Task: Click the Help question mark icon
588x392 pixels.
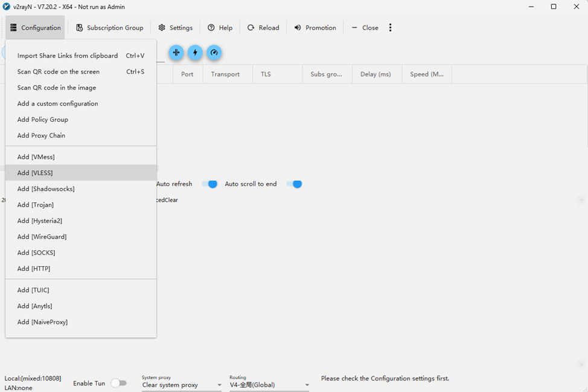Action: 211,27
